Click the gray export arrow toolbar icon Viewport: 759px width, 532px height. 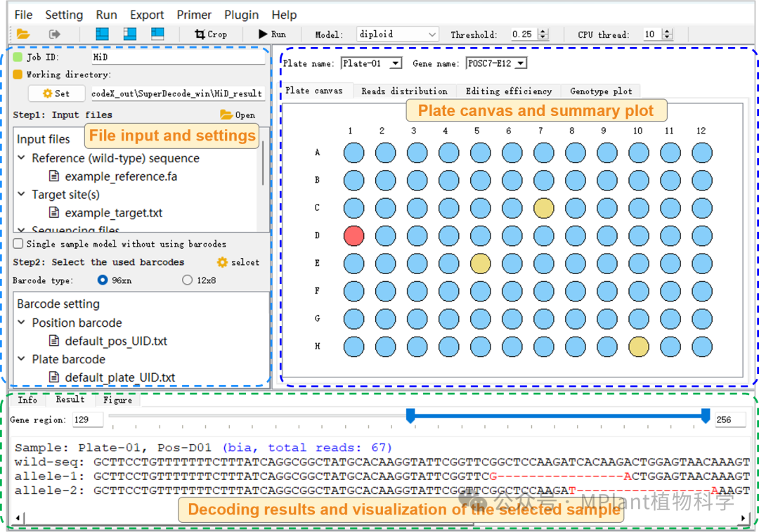[x=55, y=34]
